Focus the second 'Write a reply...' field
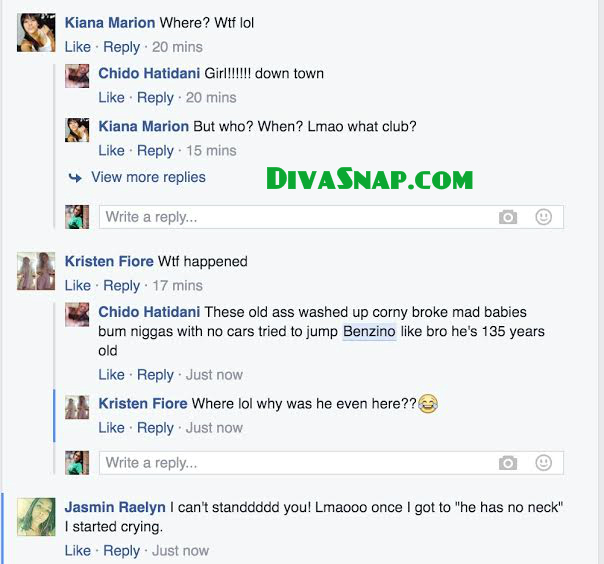The width and height of the screenshot is (604, 564). [331, 463]
